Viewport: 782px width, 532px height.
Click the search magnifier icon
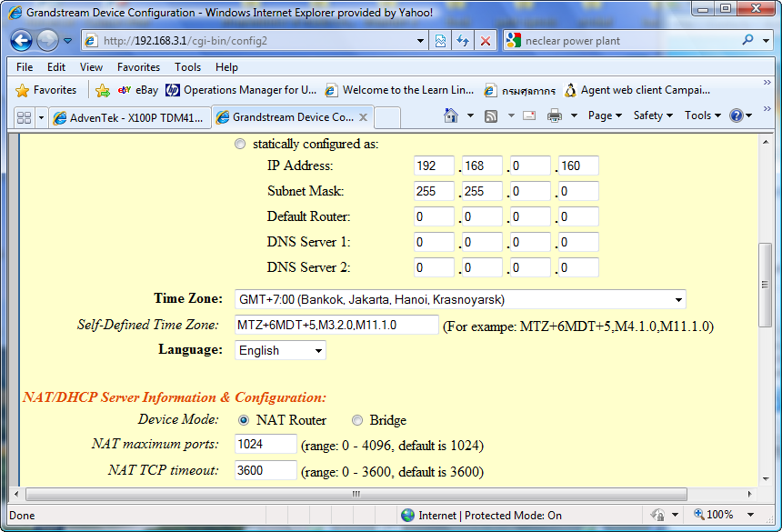click(747, 40)
